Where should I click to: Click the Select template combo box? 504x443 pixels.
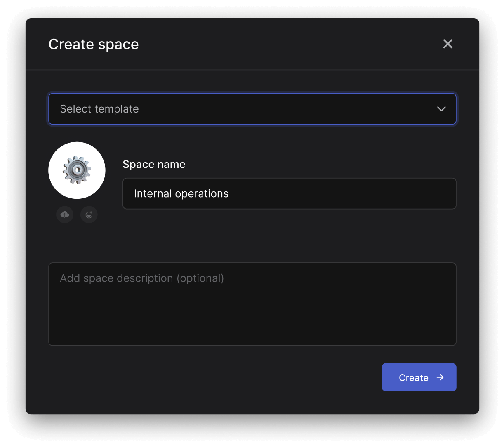tap(252, 109)
